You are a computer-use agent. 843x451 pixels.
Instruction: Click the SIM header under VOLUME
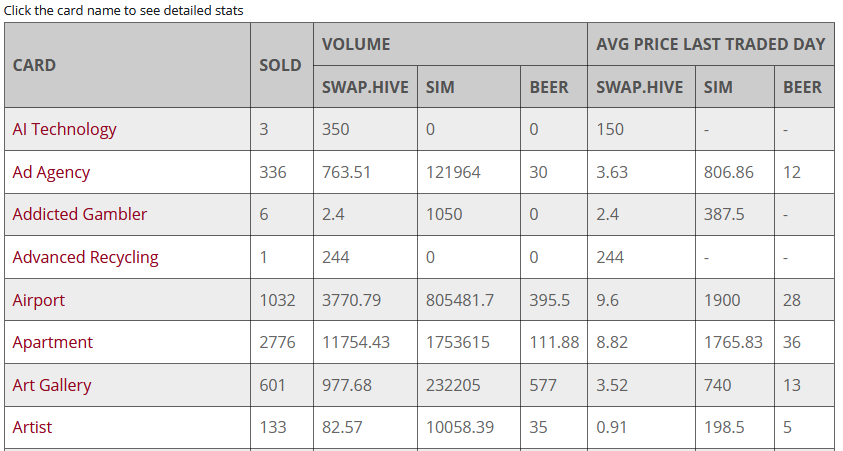440,87
